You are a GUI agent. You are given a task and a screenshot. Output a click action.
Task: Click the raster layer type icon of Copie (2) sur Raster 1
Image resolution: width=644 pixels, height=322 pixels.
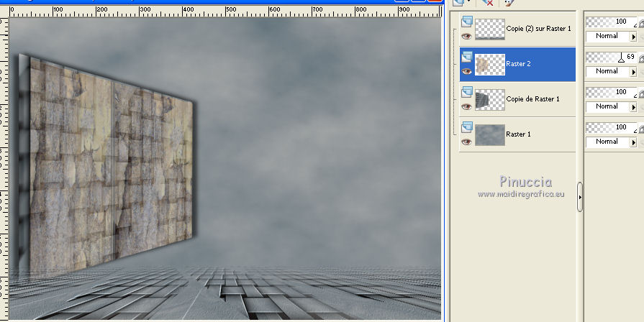(466, 22)
